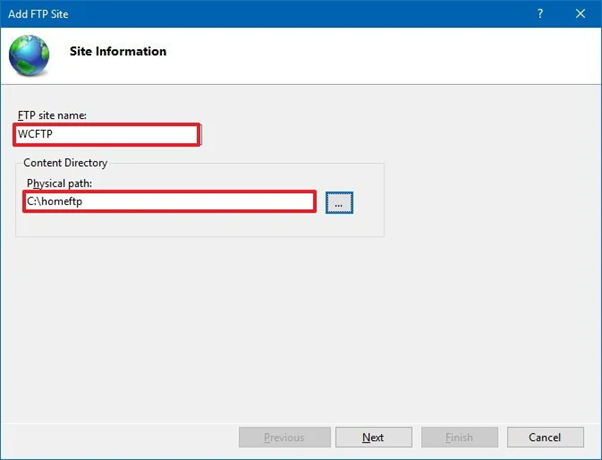Click into the FTP site name field
The height and width of the screenshot is (460, 602).
coord(107,134)
